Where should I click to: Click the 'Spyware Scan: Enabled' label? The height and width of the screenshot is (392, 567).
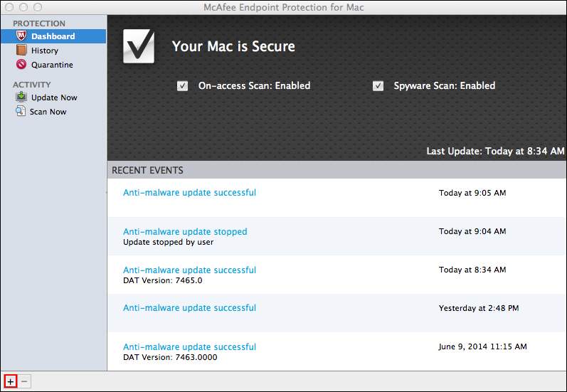pos(445,85)
